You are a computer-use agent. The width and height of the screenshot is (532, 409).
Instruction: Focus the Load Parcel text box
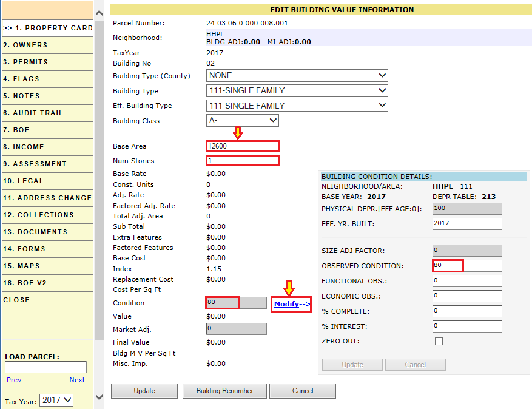click(x=45, y=367)
